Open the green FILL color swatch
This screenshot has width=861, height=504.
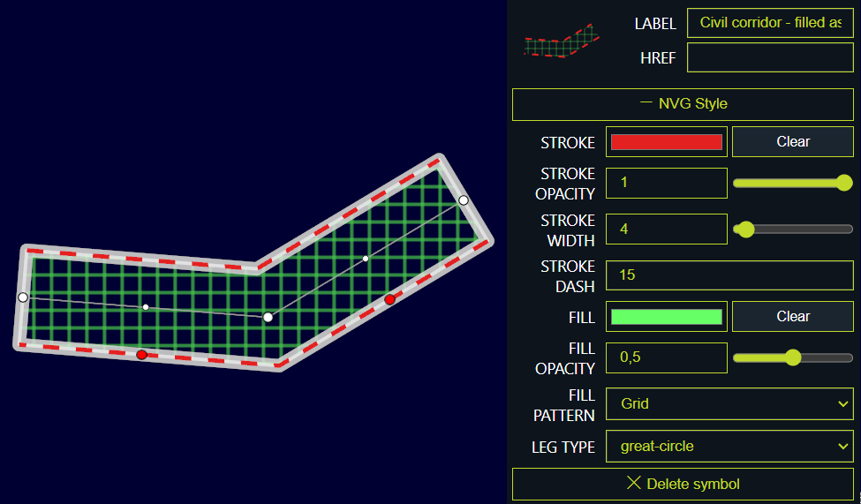click(x=666, y=316)
